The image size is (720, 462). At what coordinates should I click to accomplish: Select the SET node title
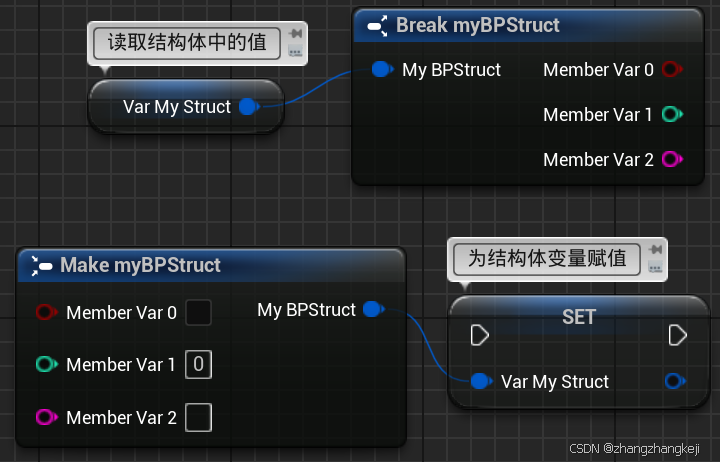click(579, 317)
